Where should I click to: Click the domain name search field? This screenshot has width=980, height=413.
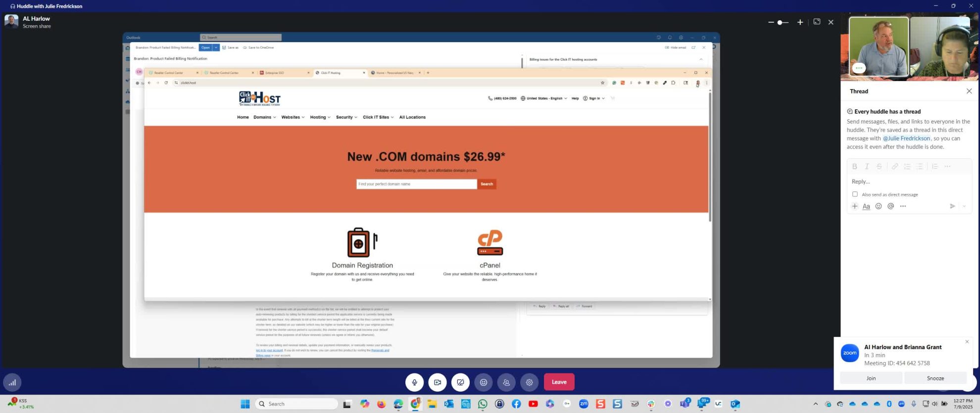coord(416,184)
